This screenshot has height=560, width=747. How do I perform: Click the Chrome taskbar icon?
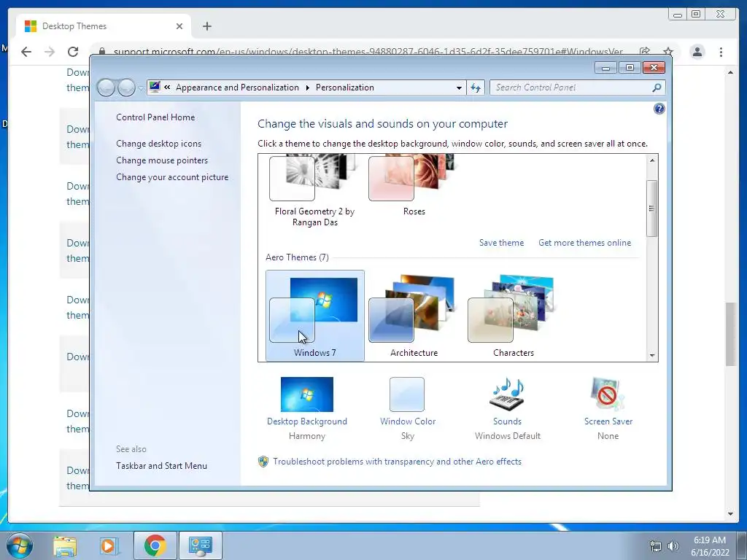155,545
